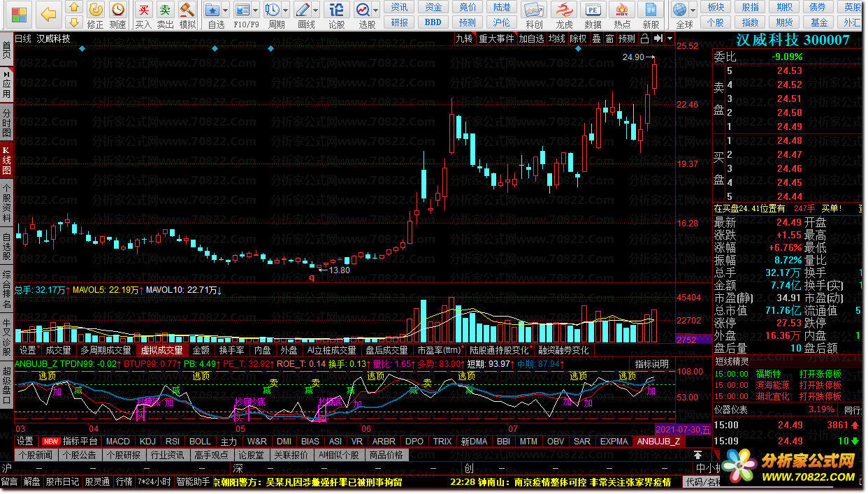This screenshot has width=868, height=494.
Task: Switch to BOLL indicator tab
Action: click(201, 442)
